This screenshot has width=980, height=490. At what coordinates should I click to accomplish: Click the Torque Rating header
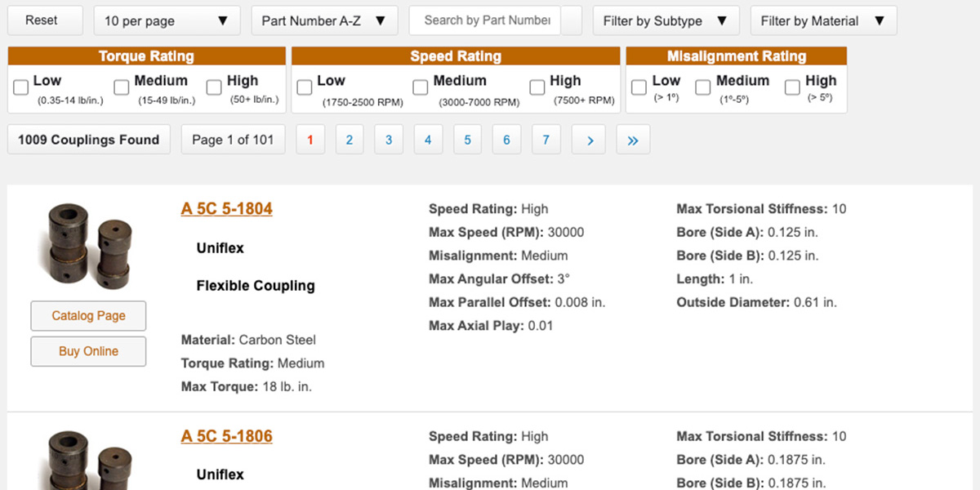click(147, 56)
